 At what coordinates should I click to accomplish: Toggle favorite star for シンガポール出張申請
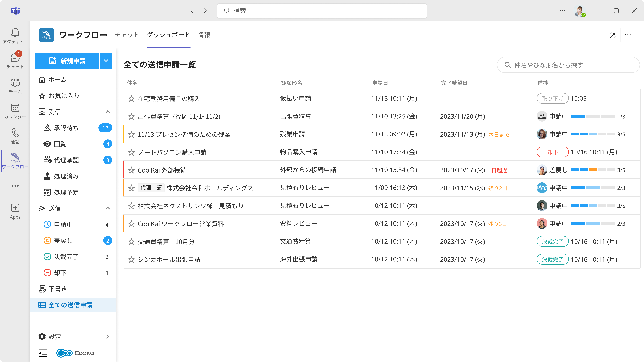pyautogui.click(x=131, y=260)
